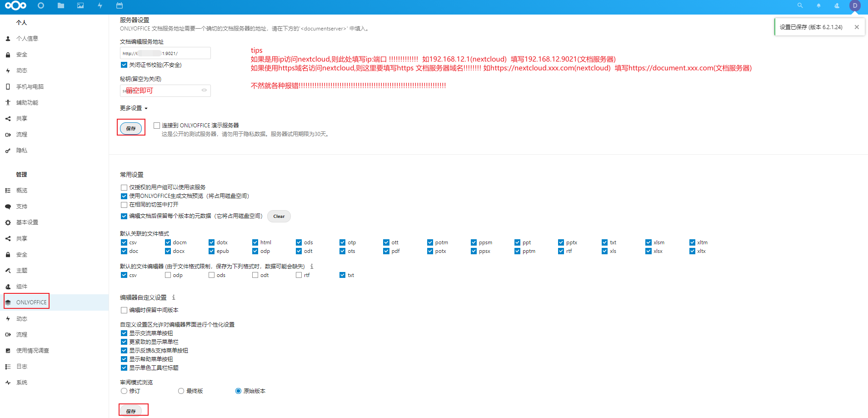Open the contacts menu icon
This screenshot has width=868, height=418.
click(x=837, y=5)
